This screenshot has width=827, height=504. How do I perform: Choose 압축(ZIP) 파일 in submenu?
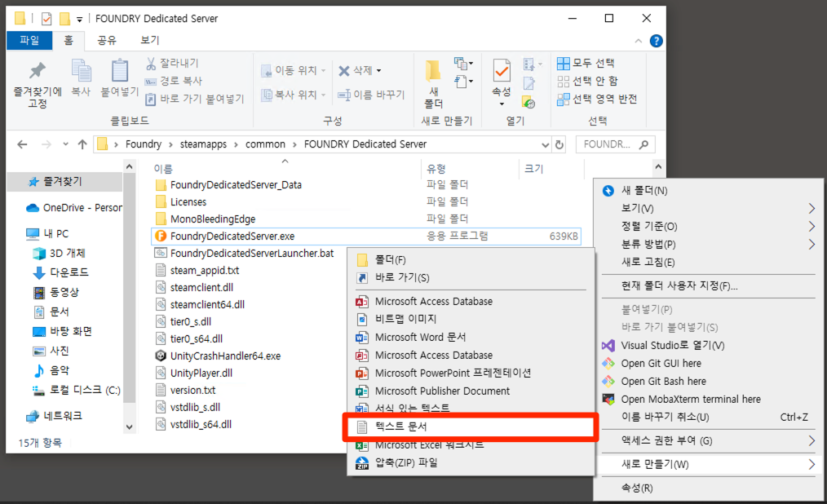(406, 463)
